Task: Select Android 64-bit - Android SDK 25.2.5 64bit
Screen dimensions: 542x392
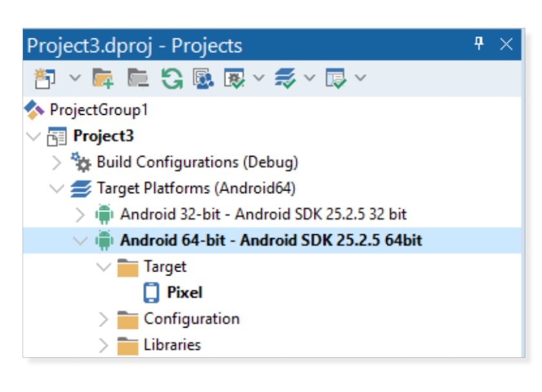Action: (271, 240)
